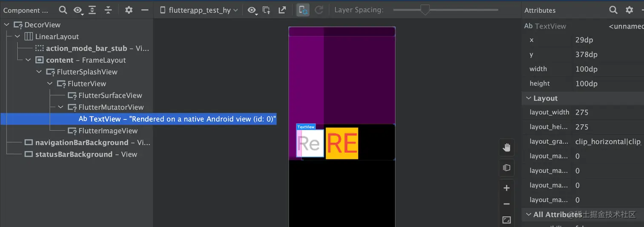Click the Export snapshot icon
This screenshot has height=227, width=644.
pyautogui.click(x=282, y=10)
